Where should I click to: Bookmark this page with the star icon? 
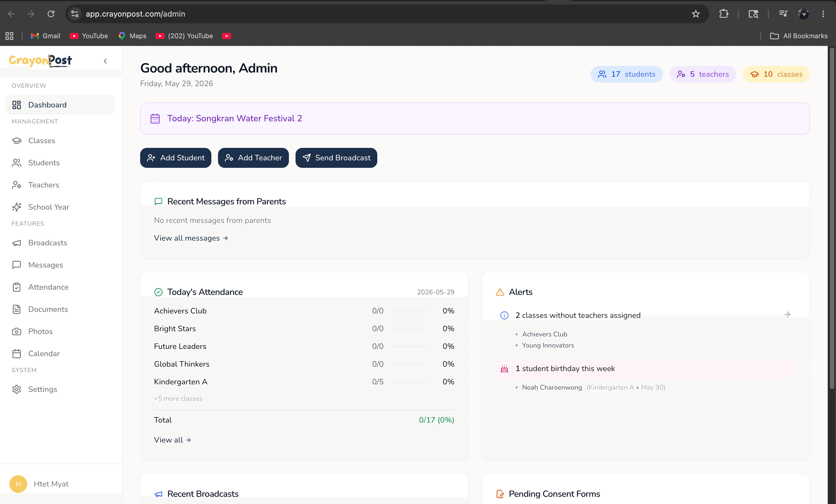point(696,14)
